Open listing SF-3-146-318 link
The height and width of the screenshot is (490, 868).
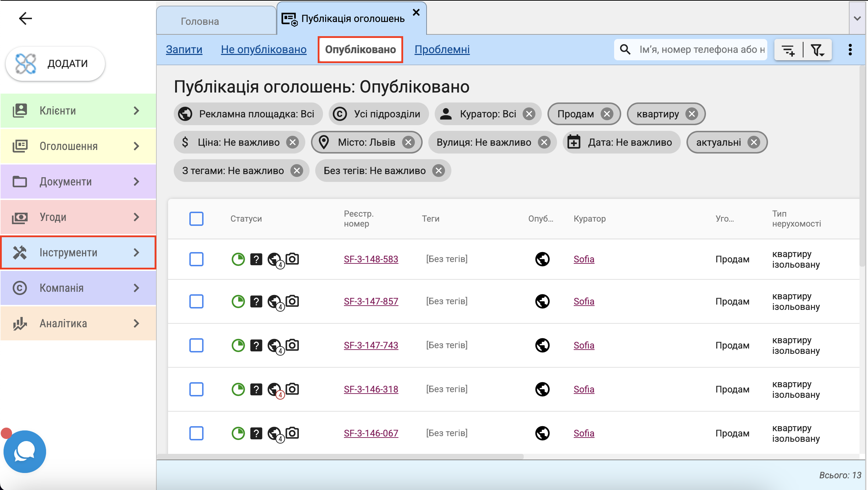click(371, 389)
